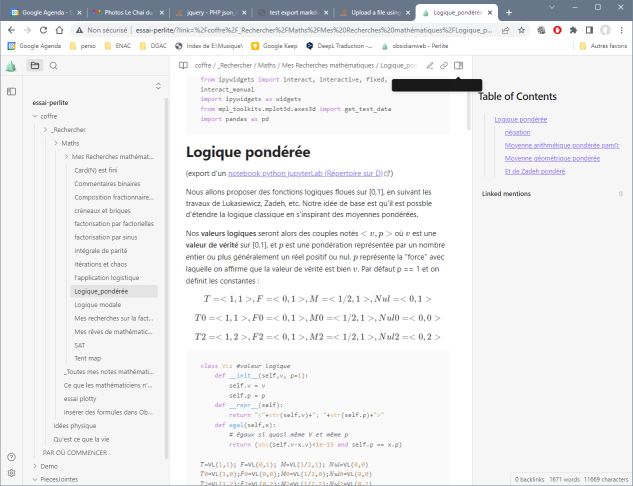
Task: Open Google Keep bookmark
Action: [x=274, y=46]
